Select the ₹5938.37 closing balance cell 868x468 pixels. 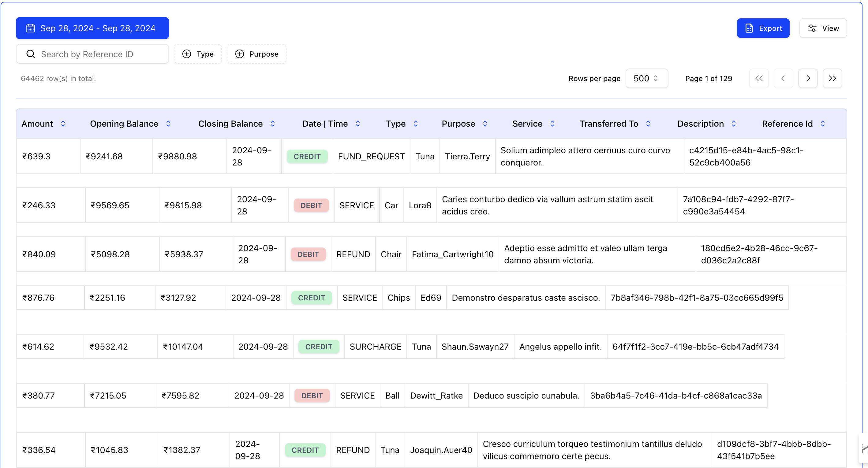coord(196,254)
